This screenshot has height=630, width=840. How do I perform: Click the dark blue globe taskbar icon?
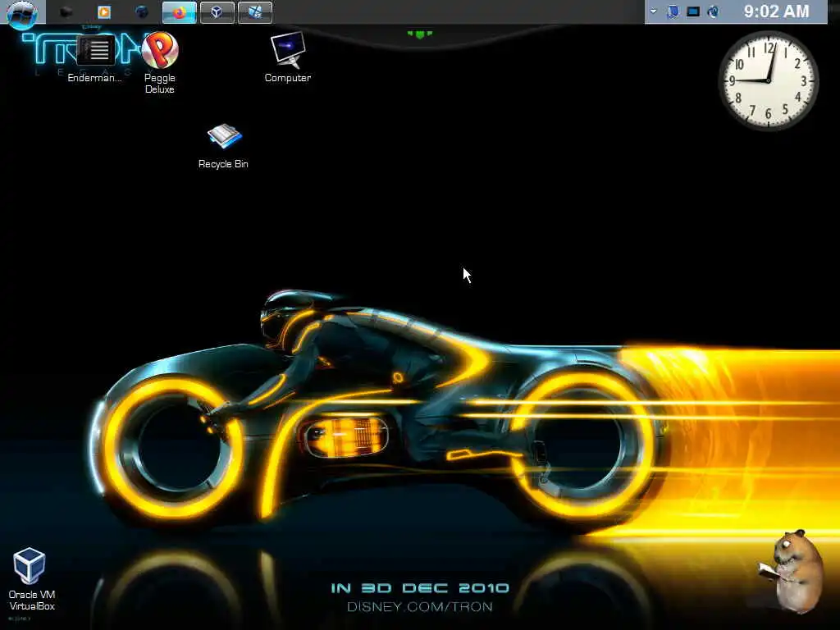click(x=141, y=11)
